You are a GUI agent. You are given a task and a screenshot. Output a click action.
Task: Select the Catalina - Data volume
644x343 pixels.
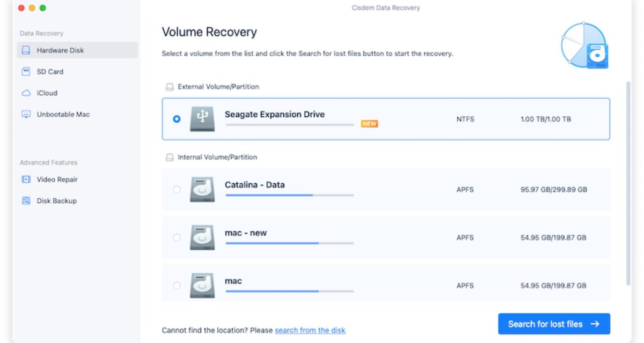tap(177, 189)
